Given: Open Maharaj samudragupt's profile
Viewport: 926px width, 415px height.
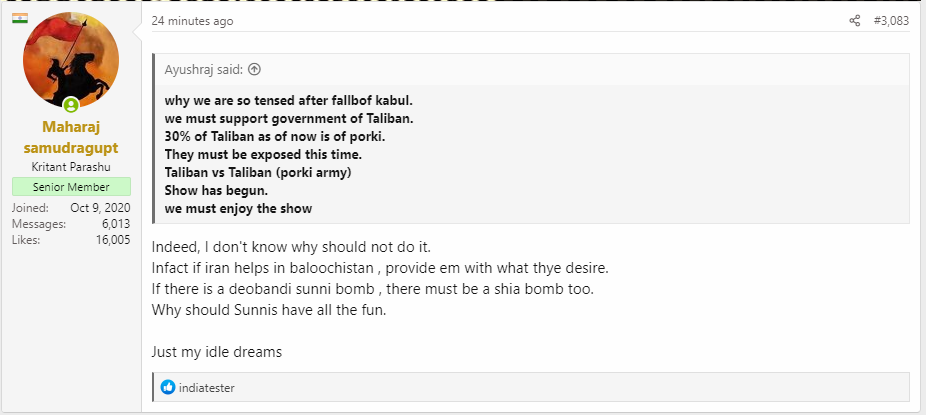Looking at the screenshot, I should tap(71, 137).
